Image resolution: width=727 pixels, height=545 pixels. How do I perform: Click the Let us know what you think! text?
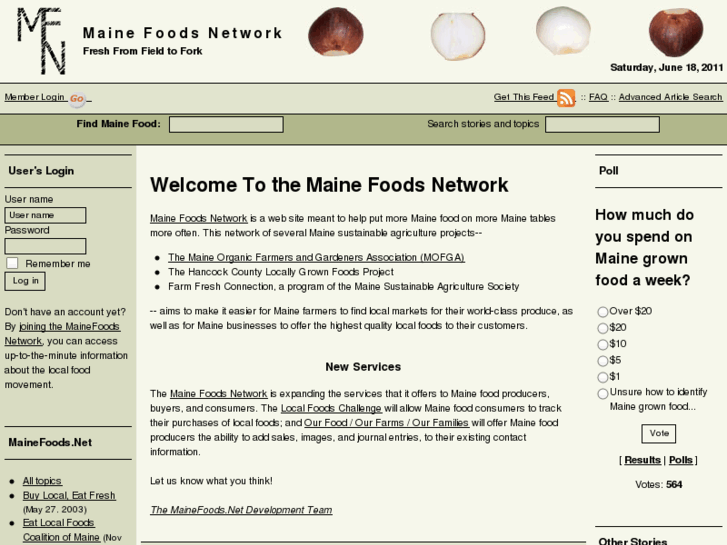[x=211, y=481]
